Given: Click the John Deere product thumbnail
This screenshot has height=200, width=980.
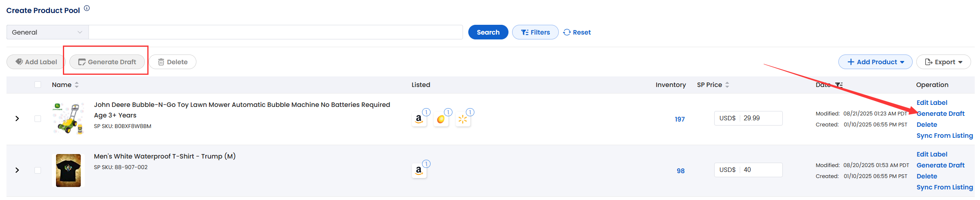Looking at the screenshot, I should 68,119.
